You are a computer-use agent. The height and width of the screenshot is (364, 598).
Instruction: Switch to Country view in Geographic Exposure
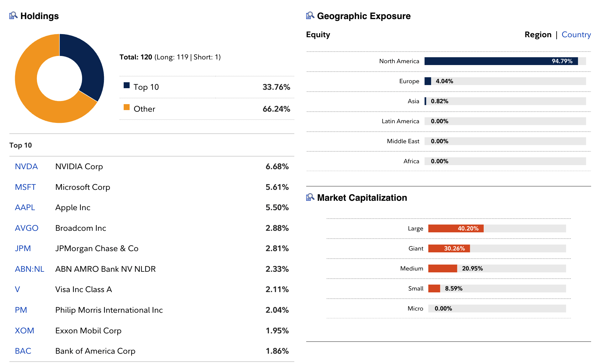pos(576,34)
